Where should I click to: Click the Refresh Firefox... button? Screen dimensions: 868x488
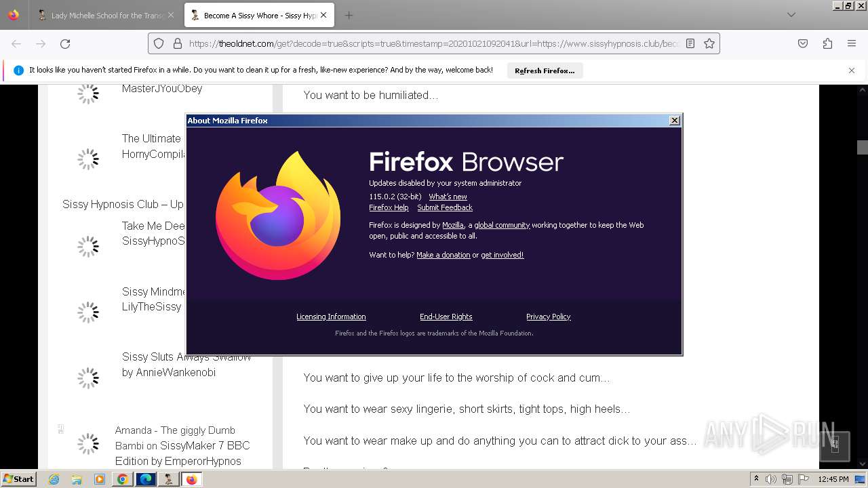coord(545,70)
